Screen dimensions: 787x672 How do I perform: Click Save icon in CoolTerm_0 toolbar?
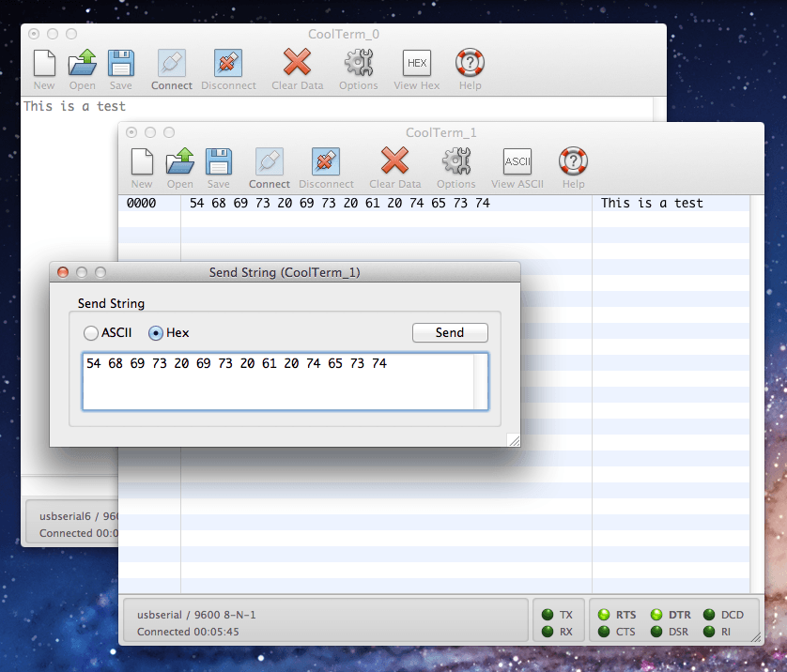pyautogui.click(x=121, y=63)
